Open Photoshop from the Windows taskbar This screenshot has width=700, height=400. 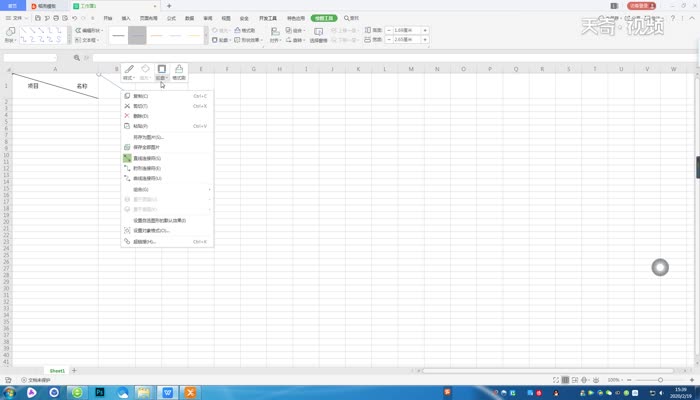(100, 392)
